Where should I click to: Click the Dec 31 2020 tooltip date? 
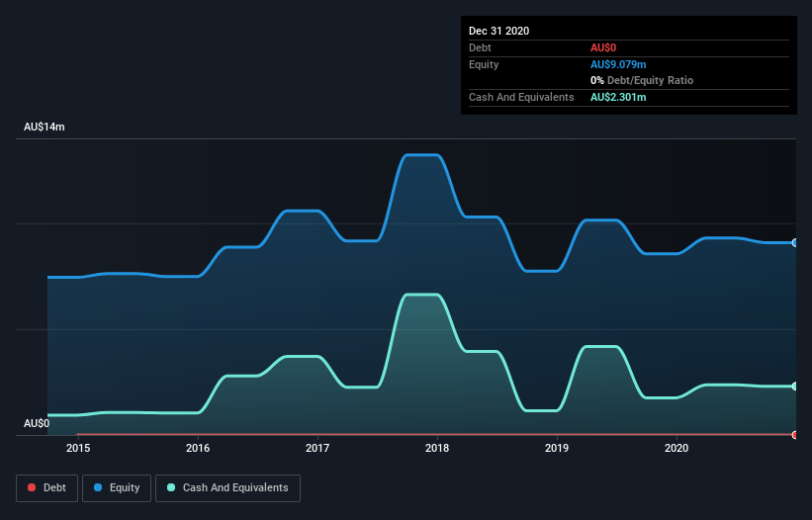point(498,31)
